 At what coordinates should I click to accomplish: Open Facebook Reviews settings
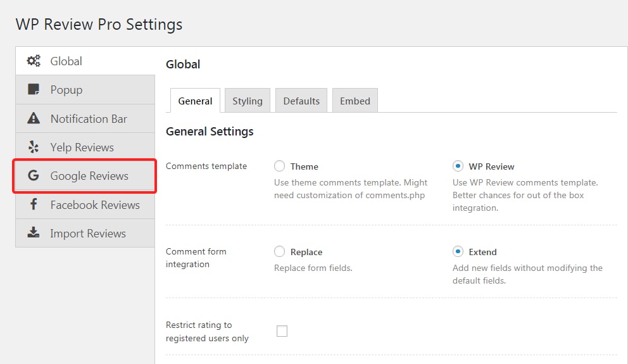tap(85, 204)
